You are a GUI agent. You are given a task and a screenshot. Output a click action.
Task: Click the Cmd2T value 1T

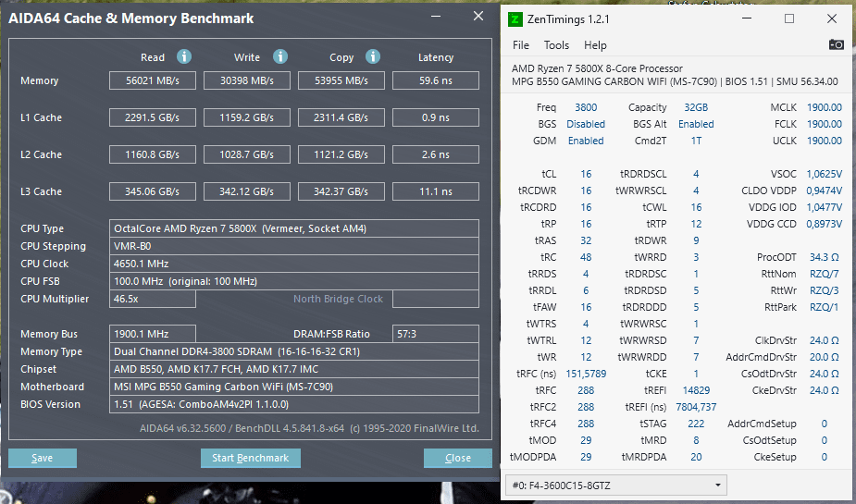[696, 141]
